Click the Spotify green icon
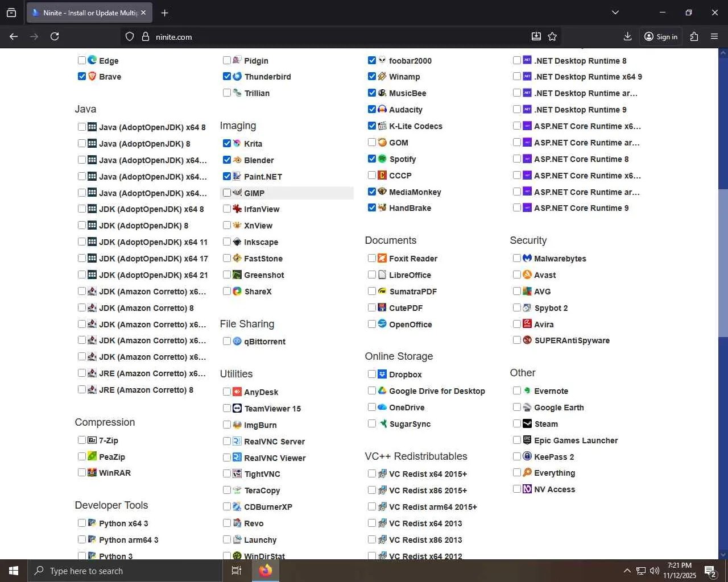 coord(382,159)
